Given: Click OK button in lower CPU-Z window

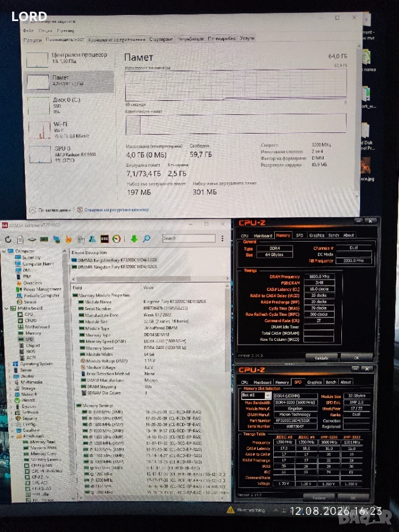Looking at the screenshot, I should pos(353,498).
